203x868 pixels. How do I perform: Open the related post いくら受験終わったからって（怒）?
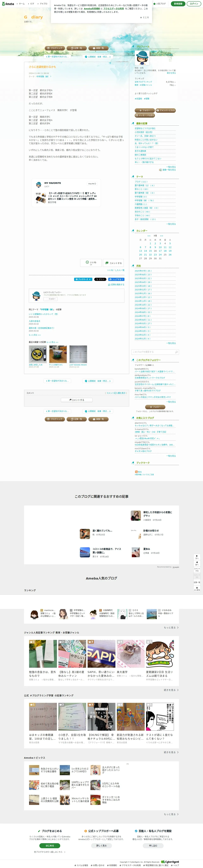click(x=43, y=314)
